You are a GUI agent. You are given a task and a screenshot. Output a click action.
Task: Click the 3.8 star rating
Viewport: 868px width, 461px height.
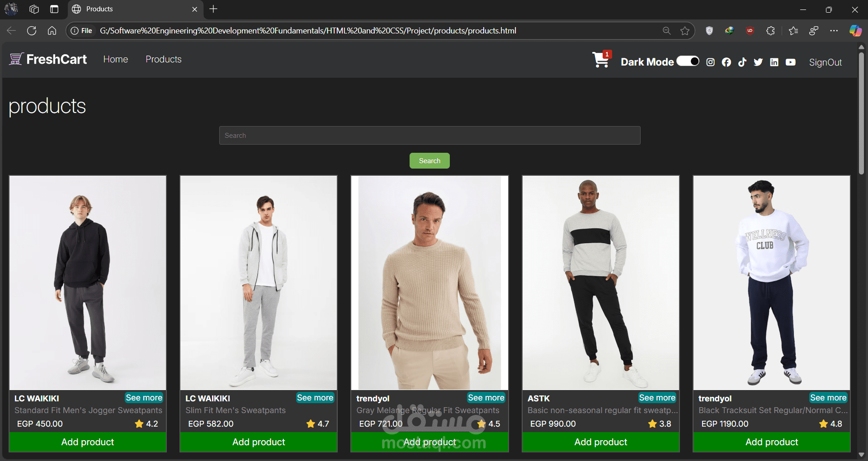(660, 424)
